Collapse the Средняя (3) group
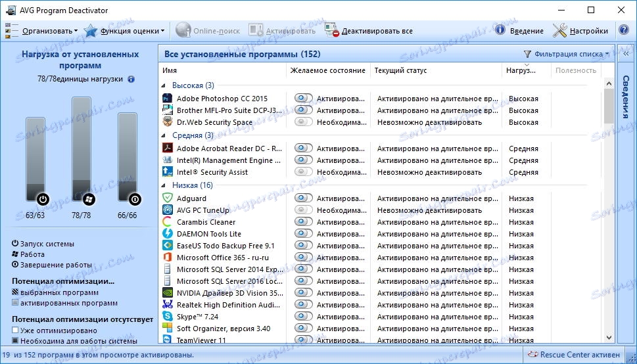The width and height of the screenshot is (637, 364). tap(164, 136)
